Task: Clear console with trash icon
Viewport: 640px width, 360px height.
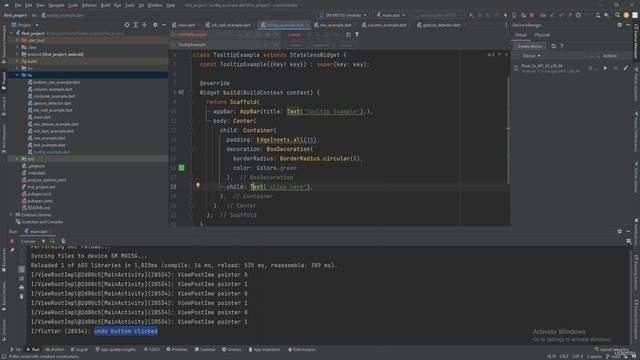Action: pos(22,296)
